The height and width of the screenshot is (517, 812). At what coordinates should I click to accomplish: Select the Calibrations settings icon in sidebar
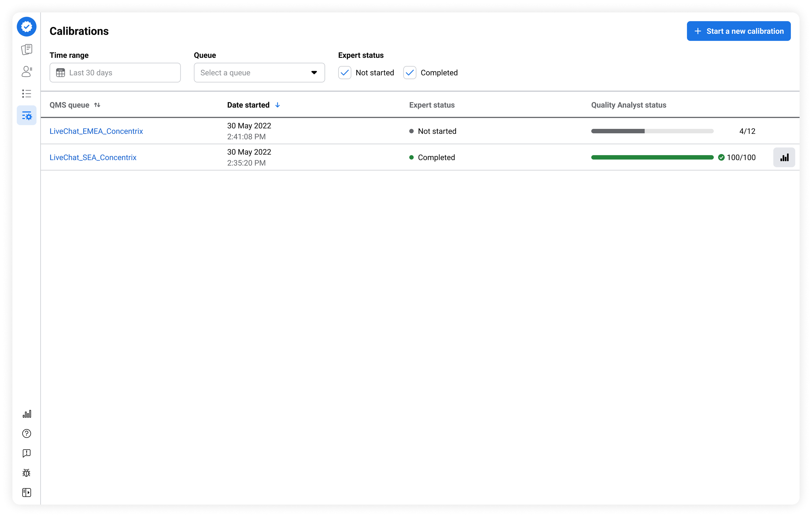[26, 115]
